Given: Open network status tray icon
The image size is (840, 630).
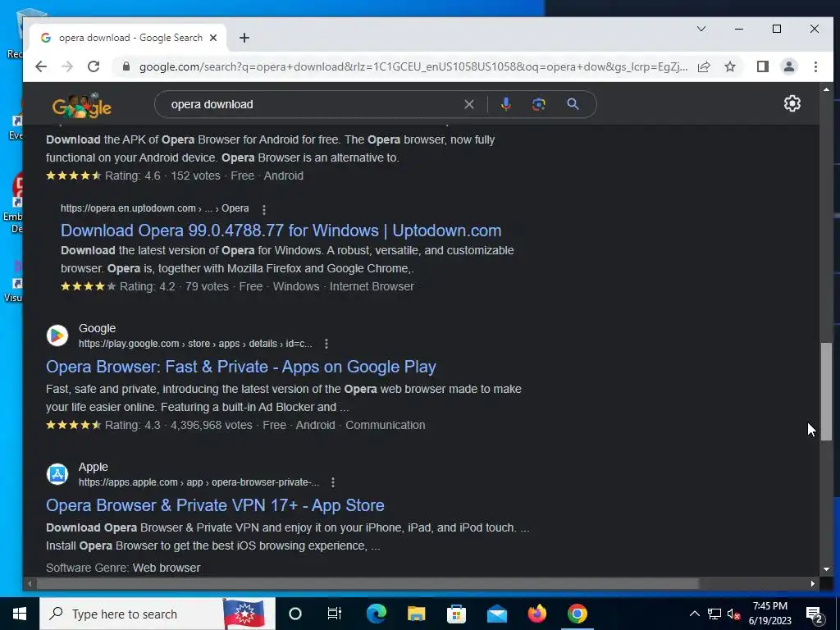Looking at the screenshot, I should [714, 614].
